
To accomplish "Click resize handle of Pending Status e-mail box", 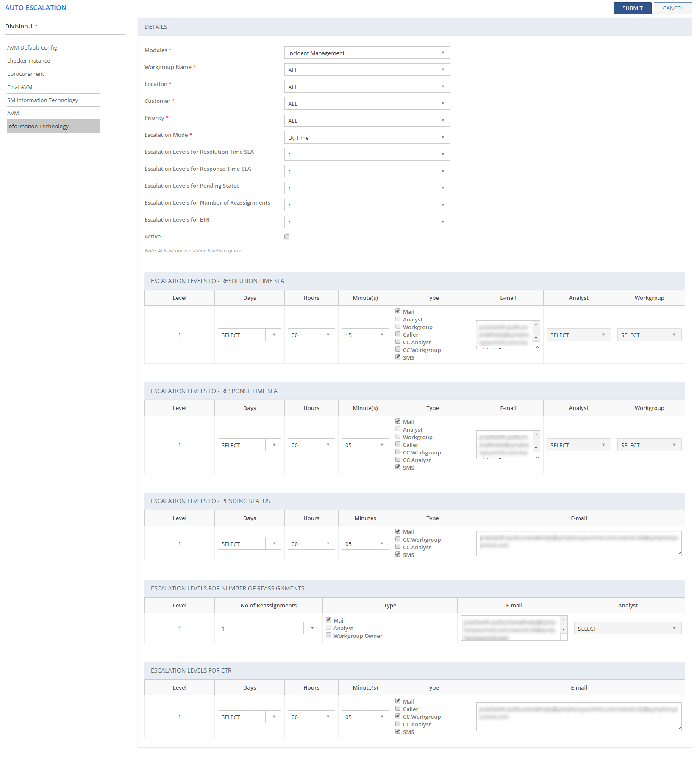I will [x=679, y=553].
